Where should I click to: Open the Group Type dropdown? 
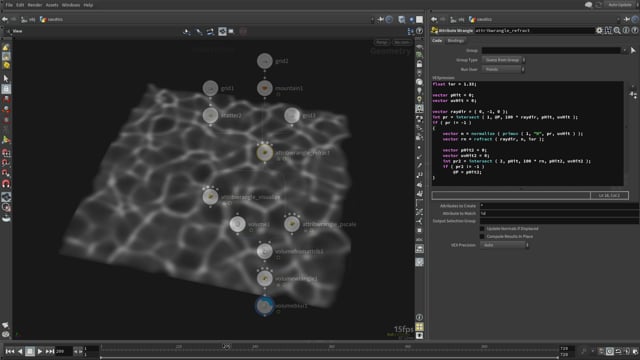point(504,60)
